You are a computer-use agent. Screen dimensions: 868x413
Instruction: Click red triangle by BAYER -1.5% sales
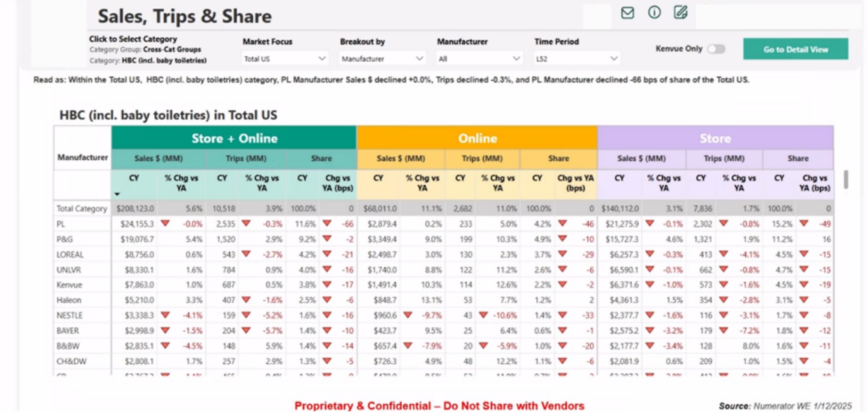pos(165,330)
